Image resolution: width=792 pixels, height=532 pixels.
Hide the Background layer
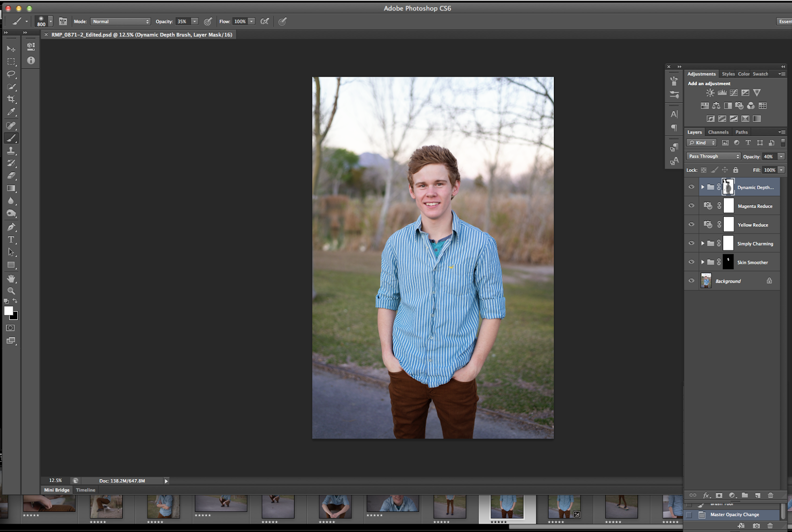click(692, 281)
